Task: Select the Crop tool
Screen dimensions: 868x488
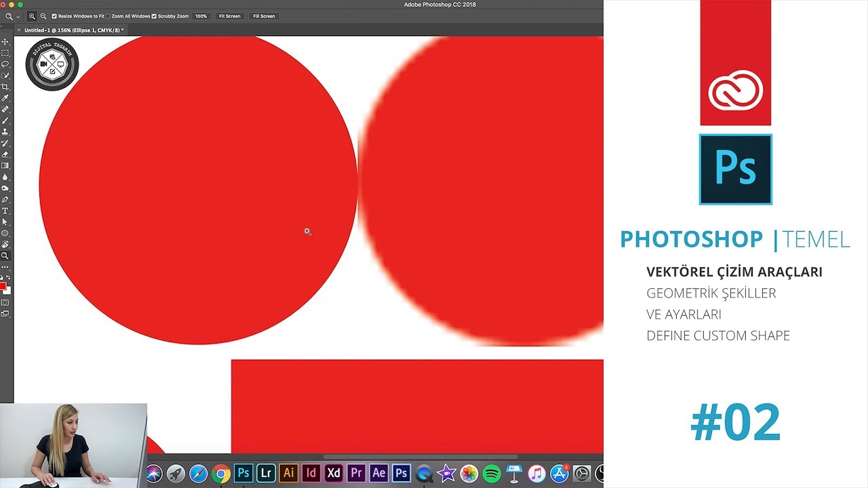Action: (5, 87)
